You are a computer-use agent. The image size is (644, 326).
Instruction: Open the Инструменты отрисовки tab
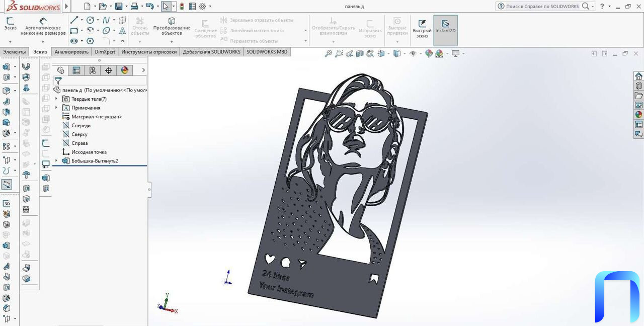click(x=149, y=52)
